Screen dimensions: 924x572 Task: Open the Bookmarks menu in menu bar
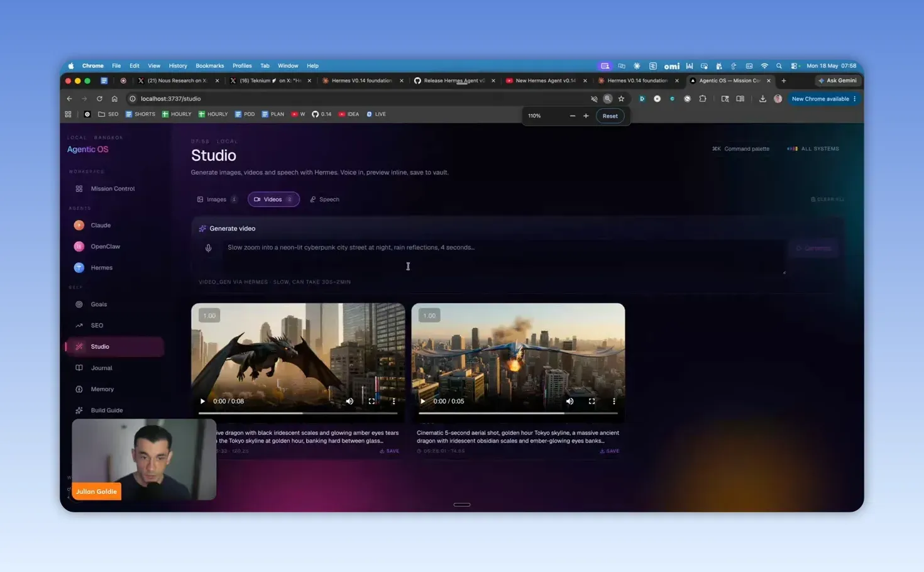pyautogui.click(x=209, y=65)
